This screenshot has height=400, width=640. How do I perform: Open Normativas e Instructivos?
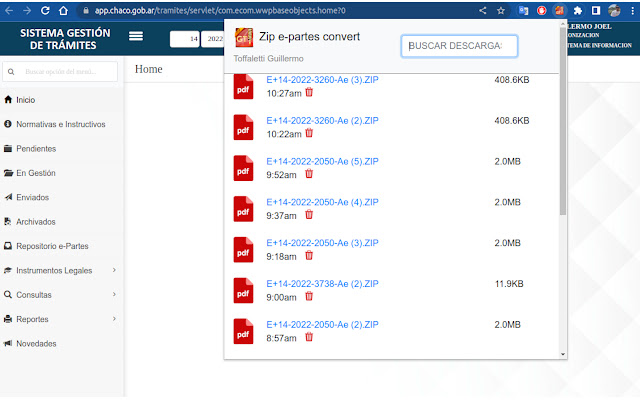point(61,124)
